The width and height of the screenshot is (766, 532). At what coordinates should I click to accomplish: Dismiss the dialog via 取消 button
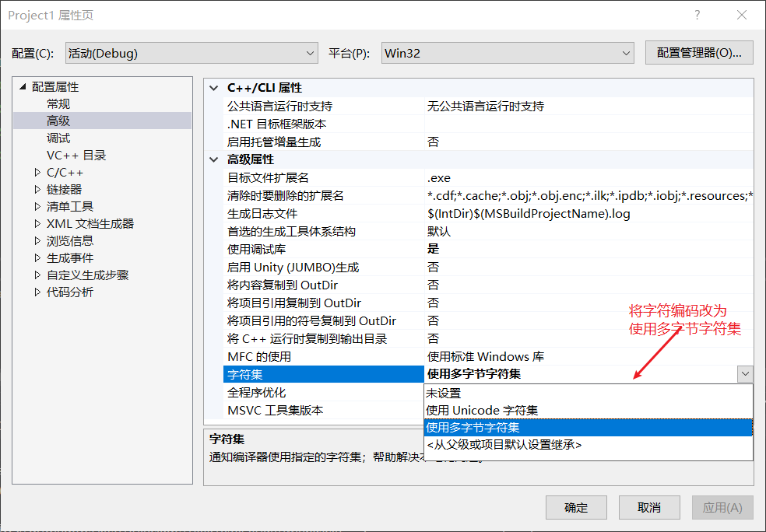point(648,507)
